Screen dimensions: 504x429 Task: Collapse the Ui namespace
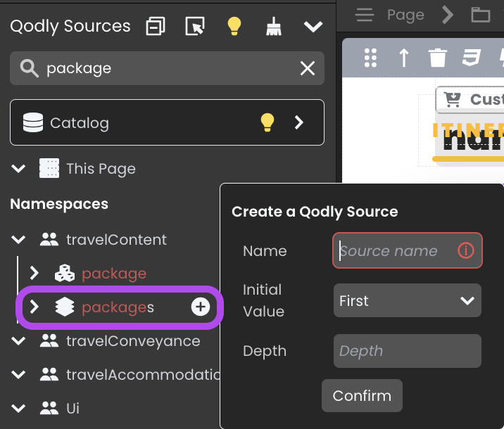tap(18, 408)
